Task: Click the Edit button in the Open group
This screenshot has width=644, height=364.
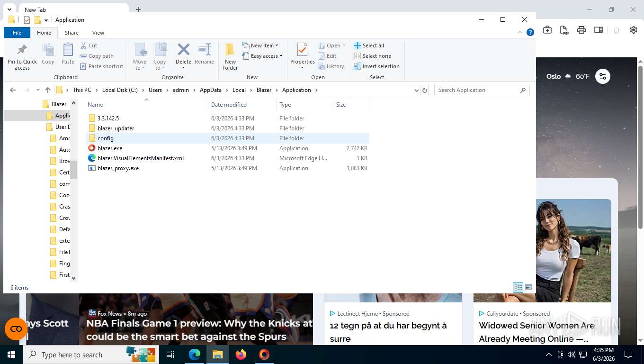Action: point(327,56)
